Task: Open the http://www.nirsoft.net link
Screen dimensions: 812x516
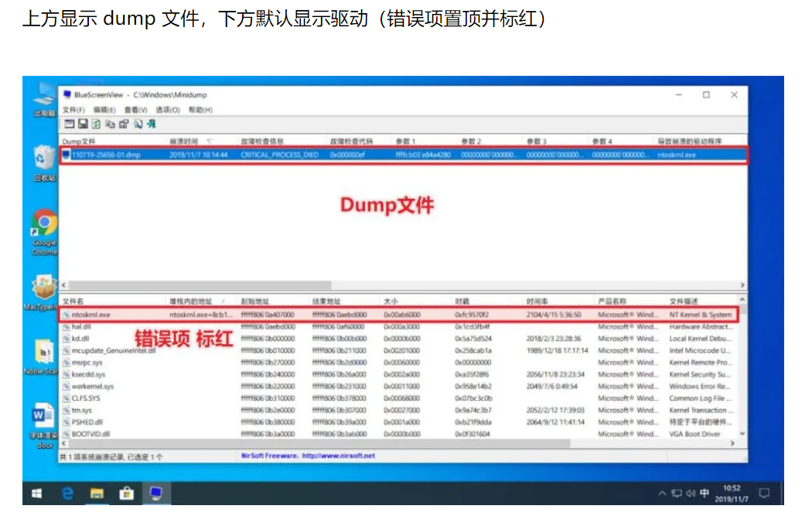Action: (338, 456)
